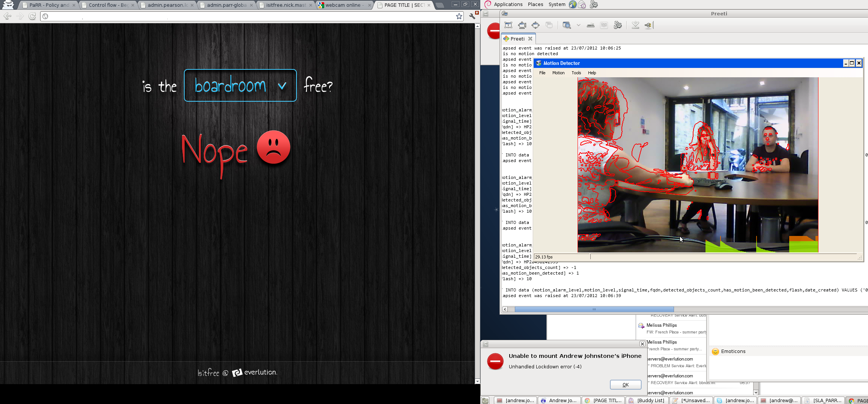This screenshot has width=868, height=404.
Task: Switch to the SLA_PARR taskbar window
Action: pyautogui.click(x=823, y=400)
